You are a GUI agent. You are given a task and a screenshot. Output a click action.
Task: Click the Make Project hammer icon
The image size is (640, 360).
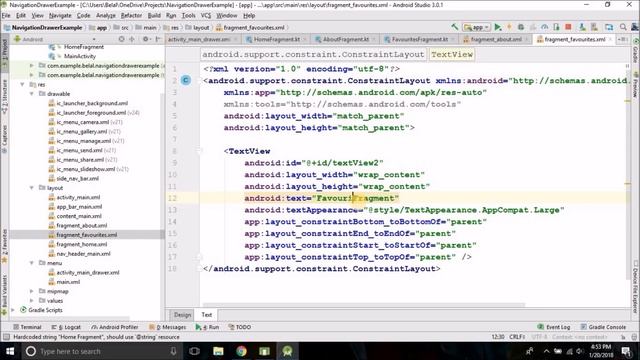click(454, 27)
